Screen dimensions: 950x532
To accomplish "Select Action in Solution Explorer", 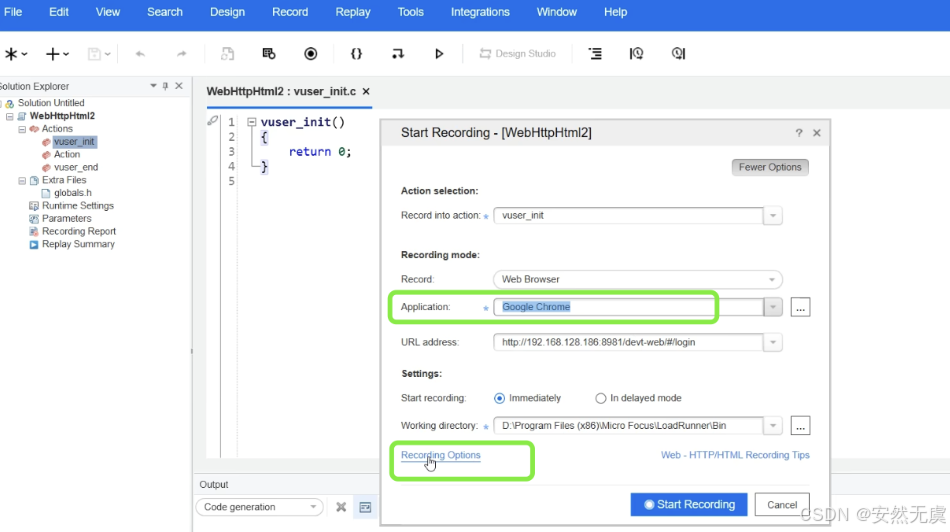I will tap(67, 155).
